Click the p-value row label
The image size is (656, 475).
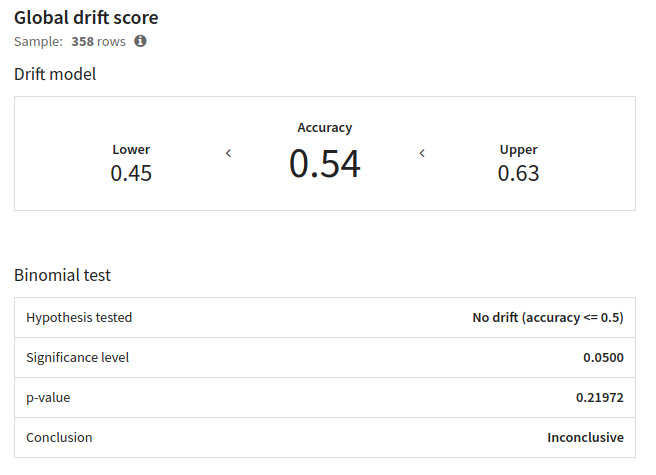click(48, 398)
